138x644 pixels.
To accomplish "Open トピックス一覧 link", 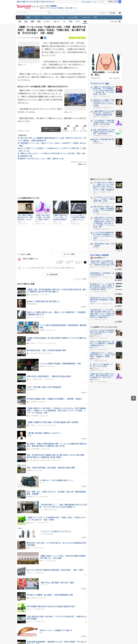I will [115, 21].
